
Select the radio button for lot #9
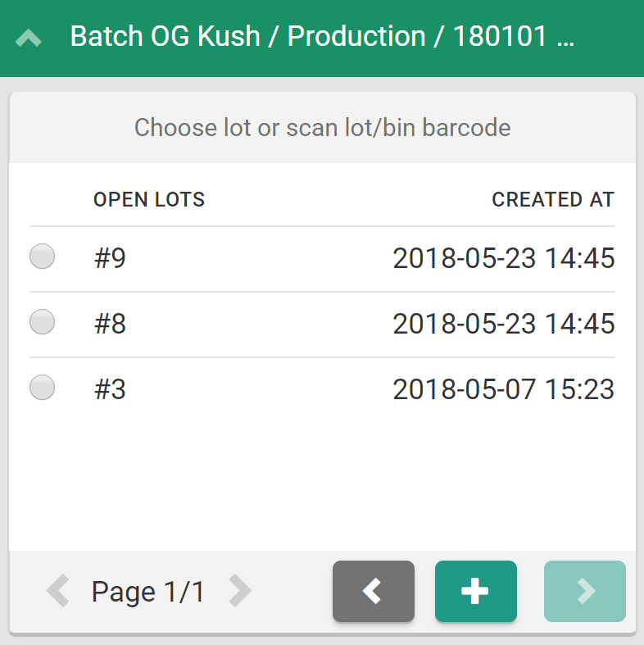point(42,257)
